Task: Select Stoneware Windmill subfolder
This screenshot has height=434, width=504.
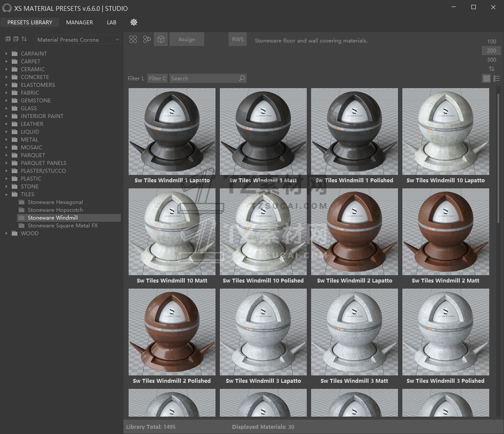Action: coord(69,217)
